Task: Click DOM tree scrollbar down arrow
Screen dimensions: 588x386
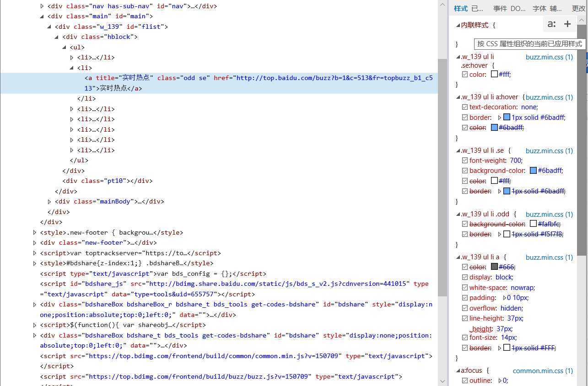Action: tap(442, 381)
